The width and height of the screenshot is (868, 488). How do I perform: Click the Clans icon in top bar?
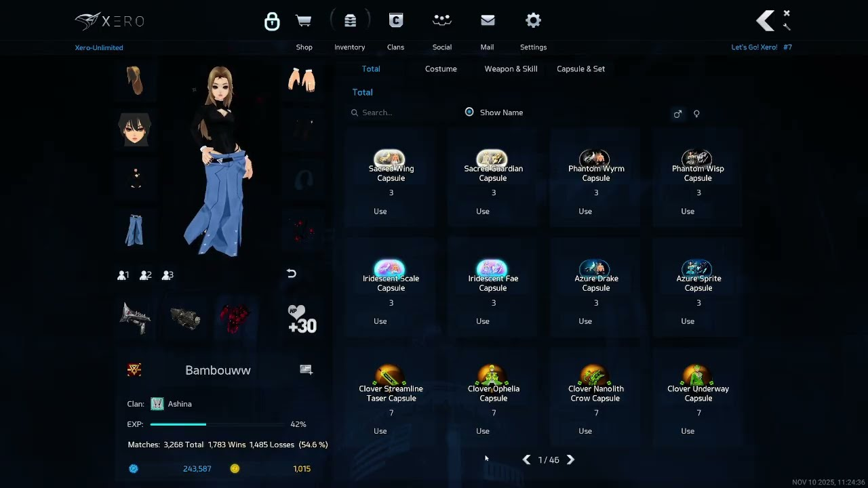pyautogui.click(x=396, y=21)
